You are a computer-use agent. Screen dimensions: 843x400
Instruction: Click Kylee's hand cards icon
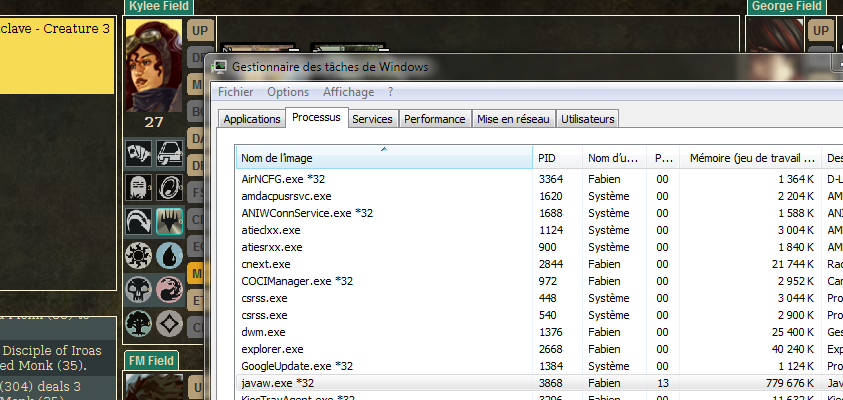[139, 154]
